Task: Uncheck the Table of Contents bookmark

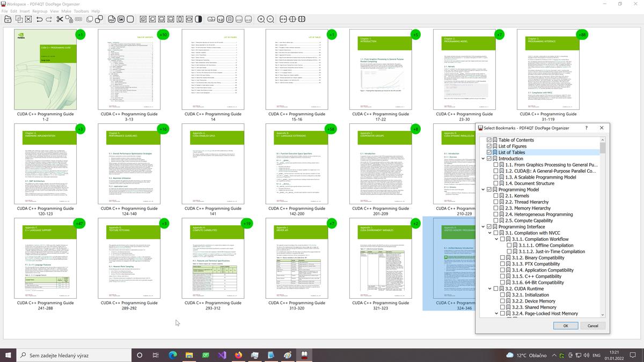Action: (x=488, y=140)
